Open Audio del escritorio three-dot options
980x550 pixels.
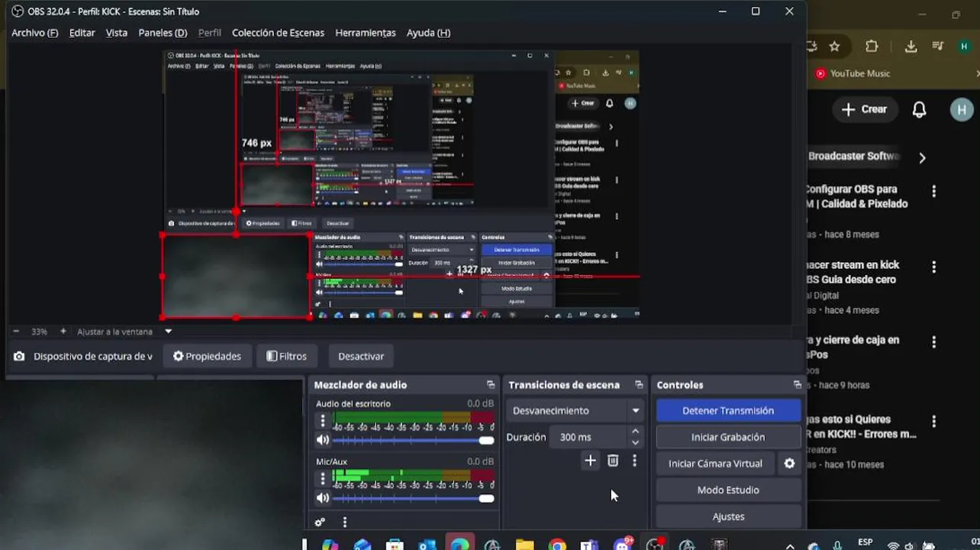[x=323, y=420]
